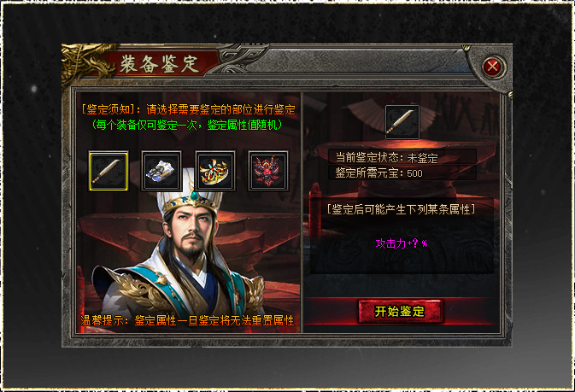Click the 鉴定后可能产生下列某条属性 header
The width and height of the screenshot is (575, 392).
tap(401, 209)
